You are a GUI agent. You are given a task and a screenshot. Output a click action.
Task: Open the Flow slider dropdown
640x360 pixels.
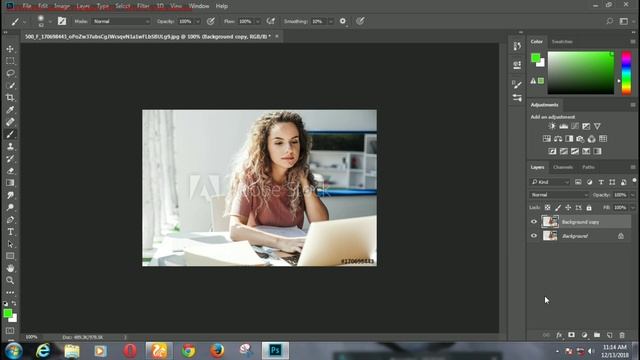(258, 21)
